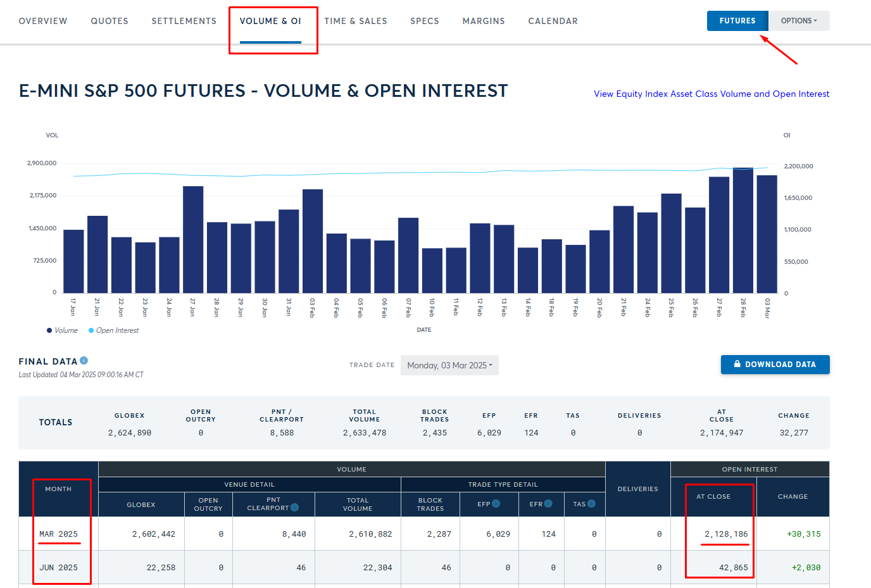Click the 2,128,186 open interest value
This screenshot has height=588, width=871.
[x=726, y=534]
